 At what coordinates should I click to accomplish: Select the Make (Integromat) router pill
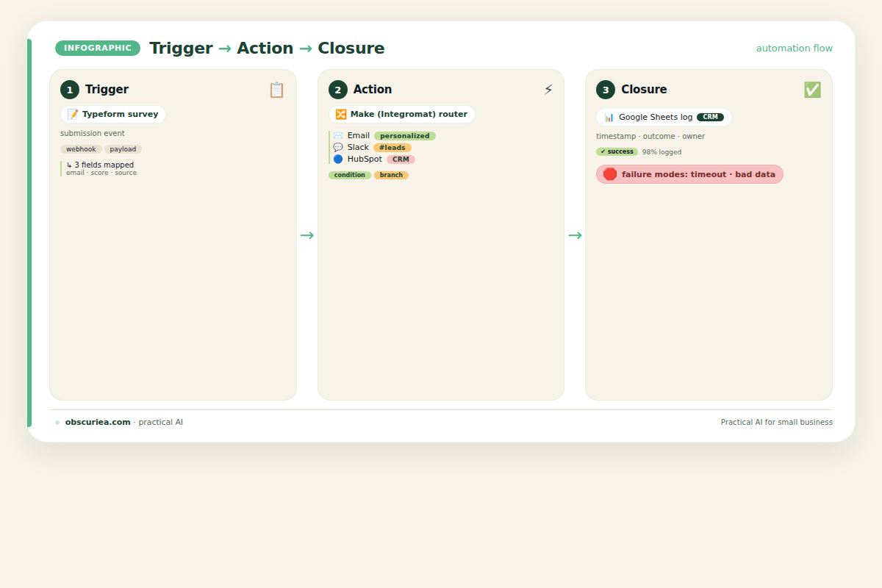tap(402, 115)
